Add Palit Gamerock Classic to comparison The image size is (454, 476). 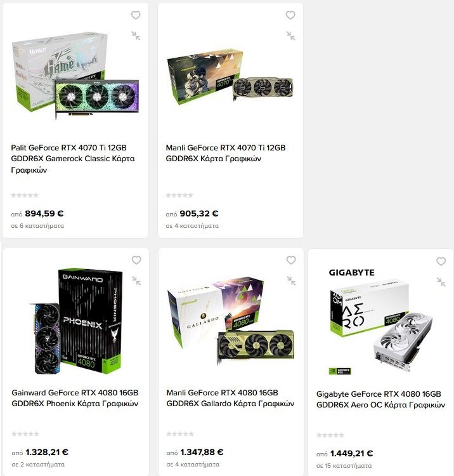136,36
